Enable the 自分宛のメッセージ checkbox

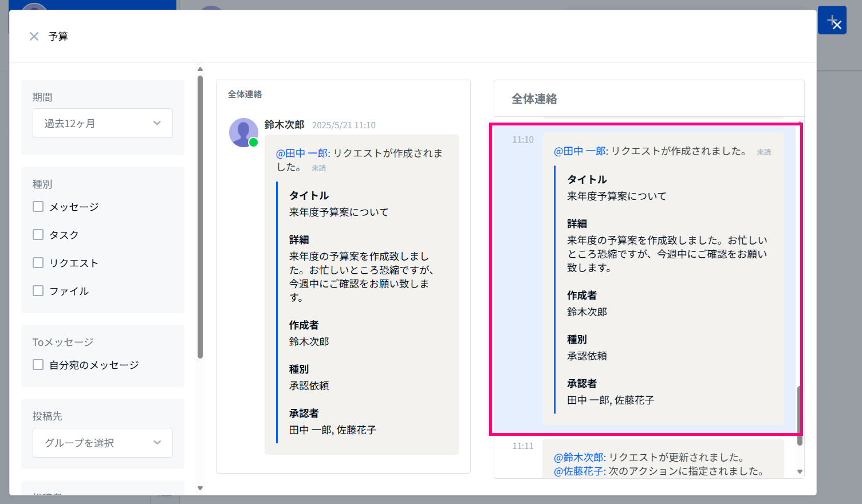click(x=38, y=364)
